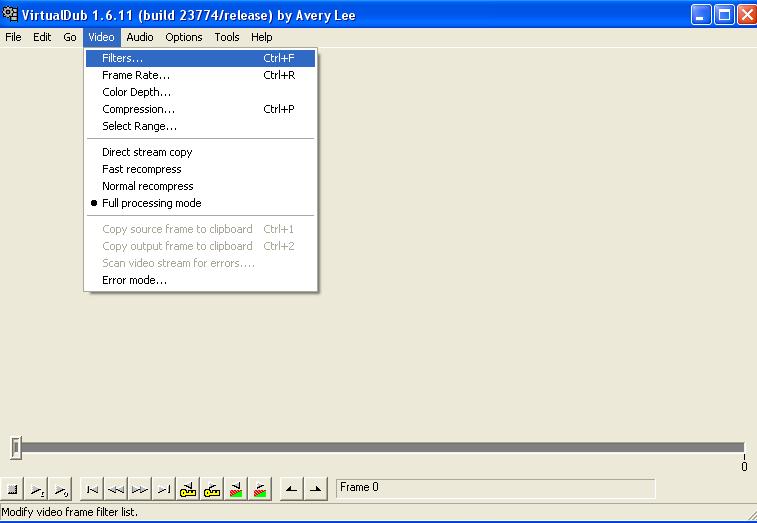
Task: Click the Frame 0 position field
Action: pos(495,489)
